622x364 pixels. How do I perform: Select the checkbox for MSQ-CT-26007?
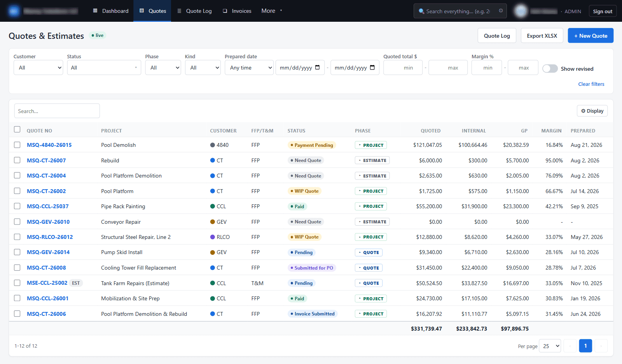17,160
